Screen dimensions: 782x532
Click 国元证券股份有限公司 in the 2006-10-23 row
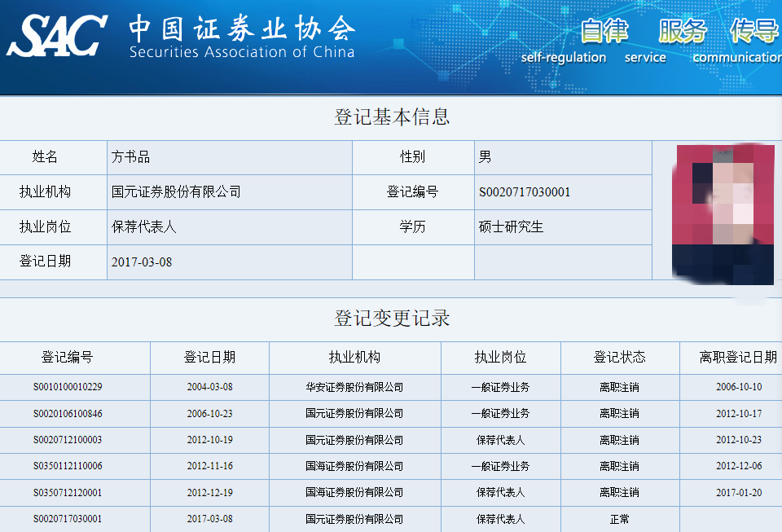pos(354,413)
